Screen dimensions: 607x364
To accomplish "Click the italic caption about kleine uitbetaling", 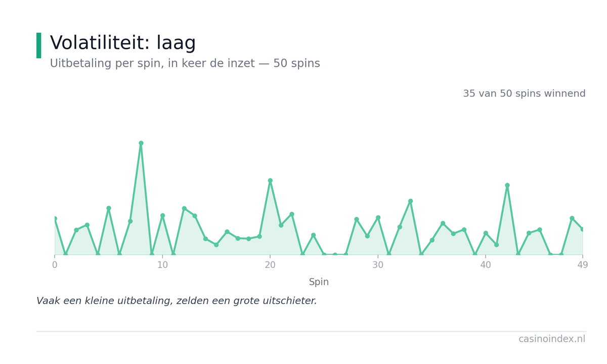I will click(177, 301).
